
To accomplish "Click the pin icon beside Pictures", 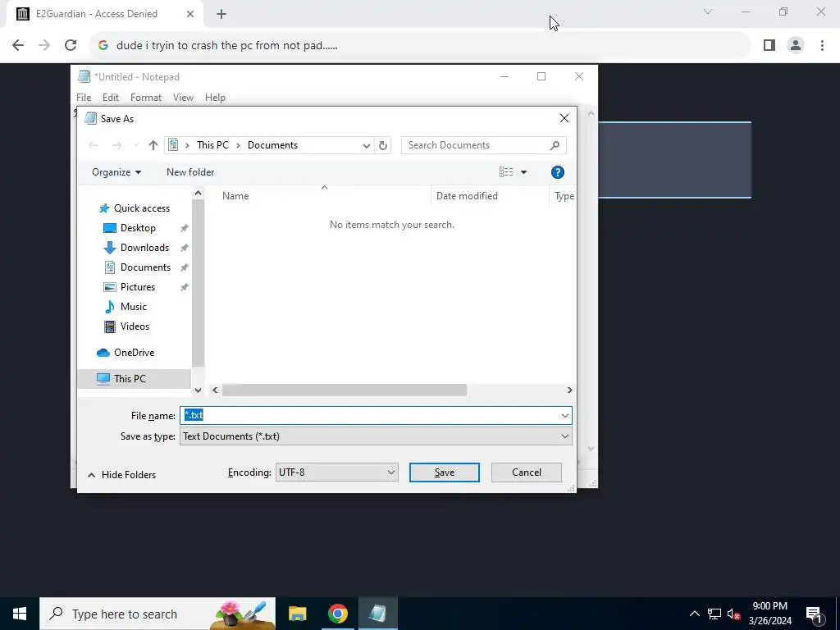I will (x=184, y=287).
